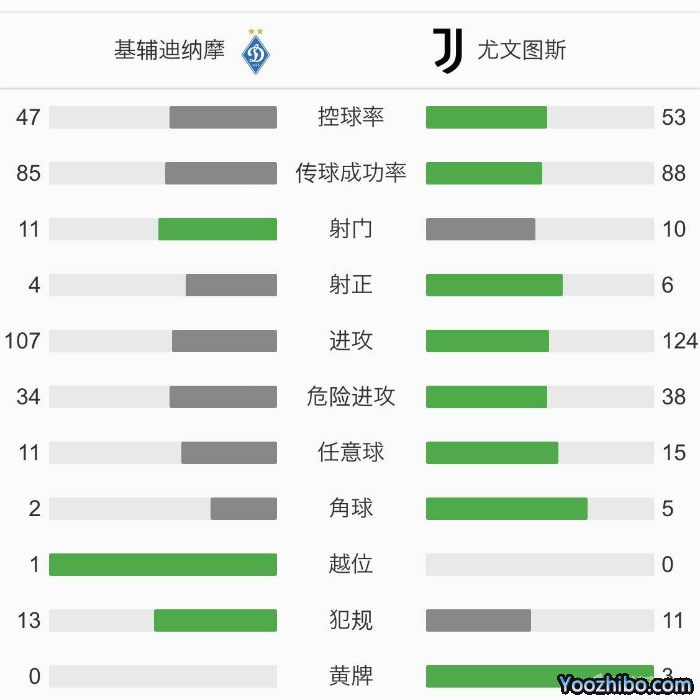Select the 越位 stat label
The image size is (700, 700).
[x=351, y=565]
